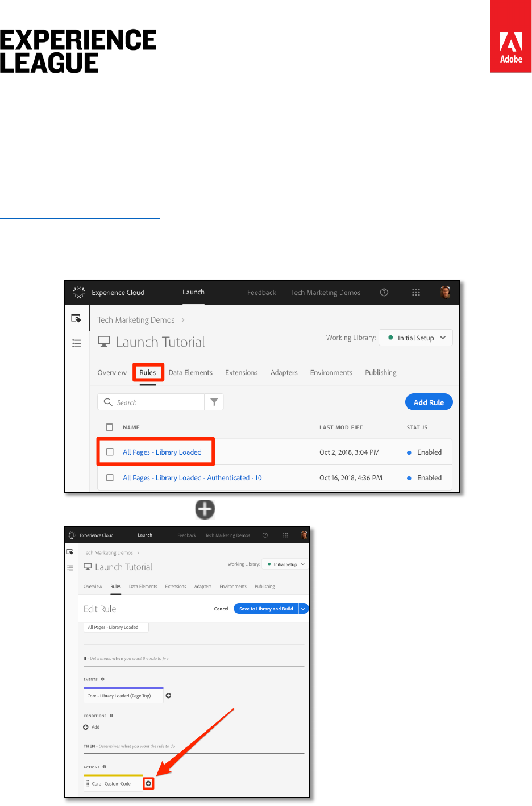Select the Rules tab in rules list screenshot
Screen dimensions: 532x806
(148, 373)
